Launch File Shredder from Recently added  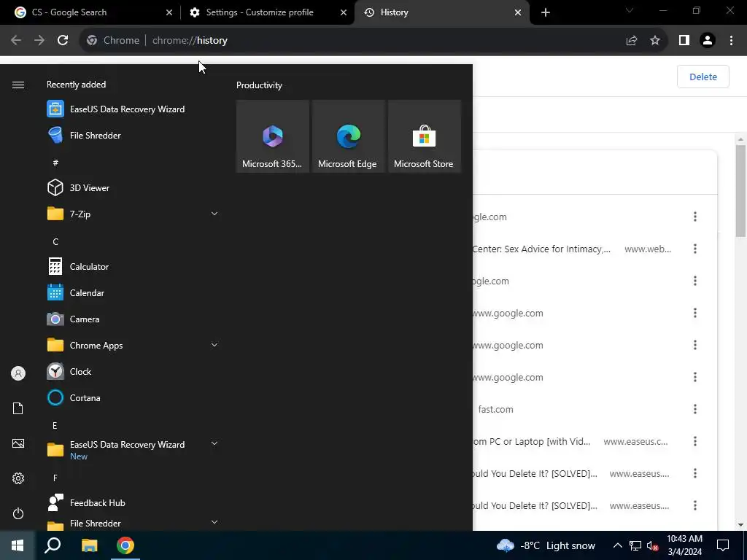[84, 135]
